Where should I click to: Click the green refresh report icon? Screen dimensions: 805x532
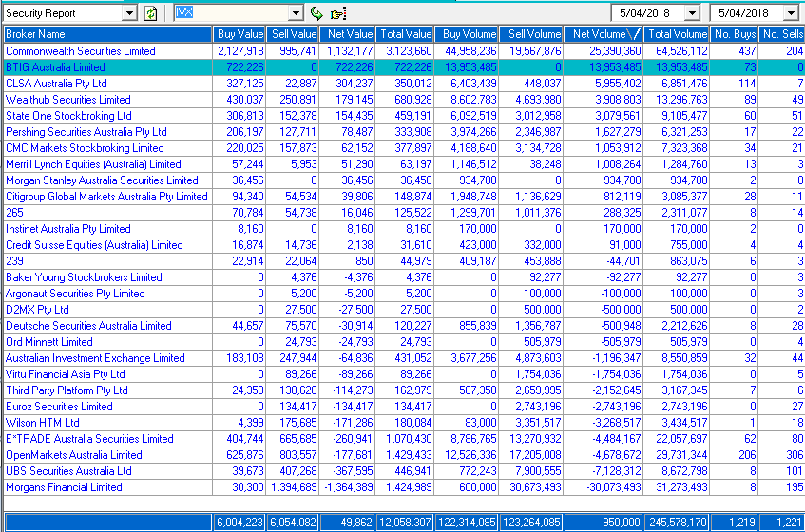[150, 13]
